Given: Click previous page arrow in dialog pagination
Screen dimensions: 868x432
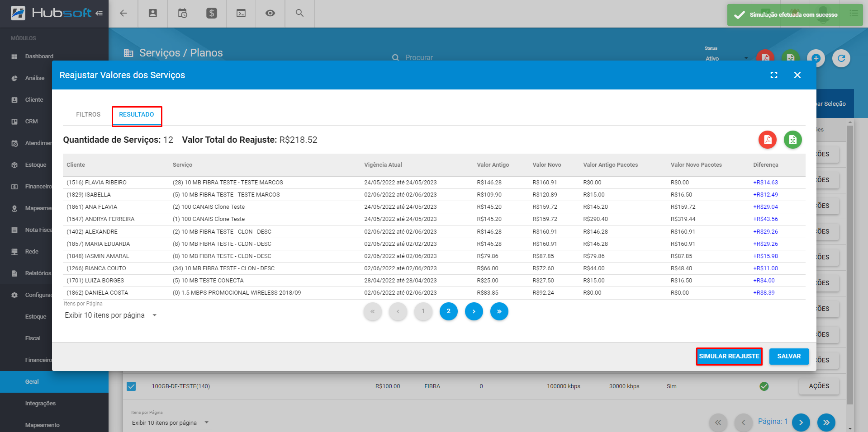Looking at the screenshot, I should pyautogui.click(x=398, y=311).
